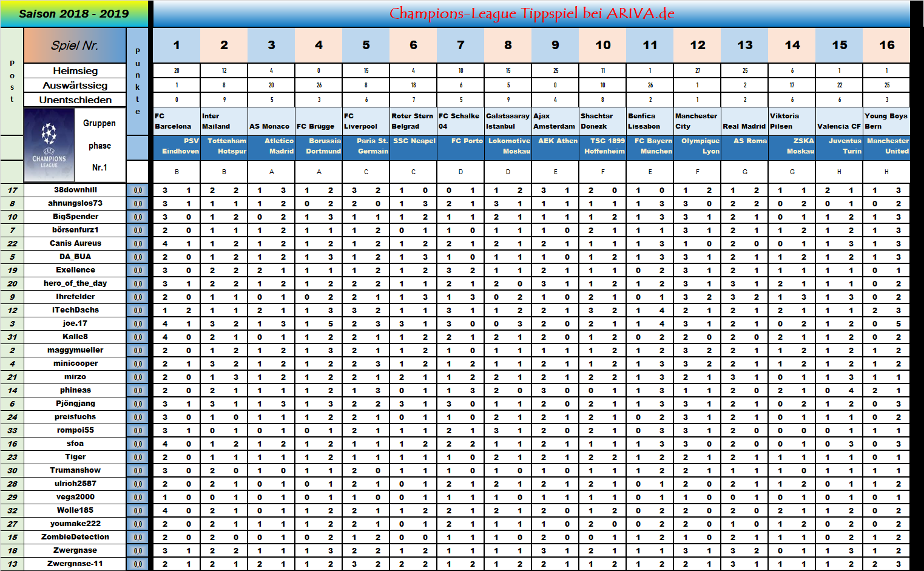Click the 'FC Brügge' team cell
The image size is (924, 571).
(x=319, y=121)
